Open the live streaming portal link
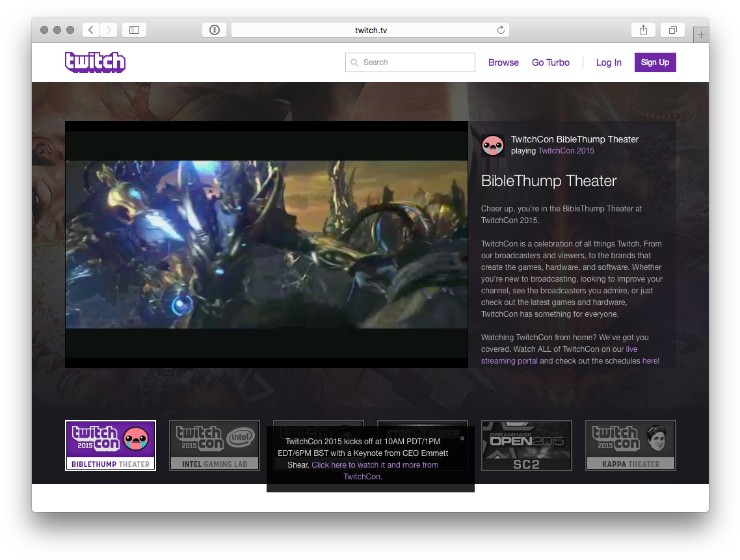The height and width of the screenshot is (560, 740). coord(509,361)
